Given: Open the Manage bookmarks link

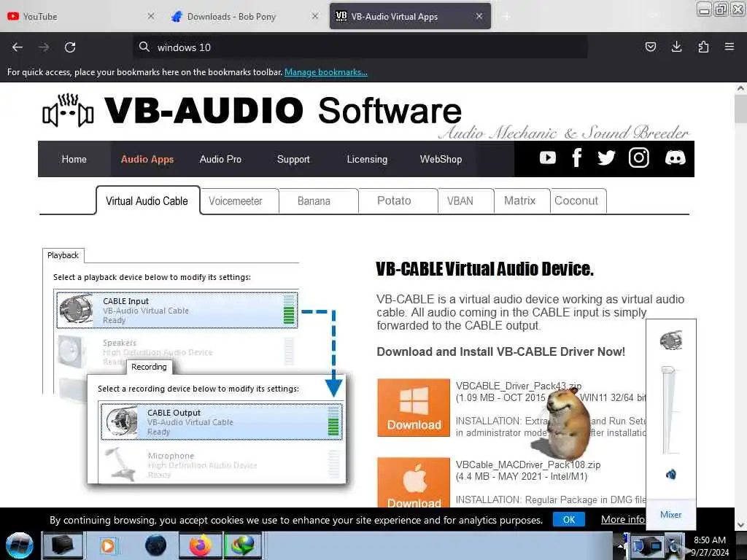Looking at the screenshot, I should tap(326, 72).
